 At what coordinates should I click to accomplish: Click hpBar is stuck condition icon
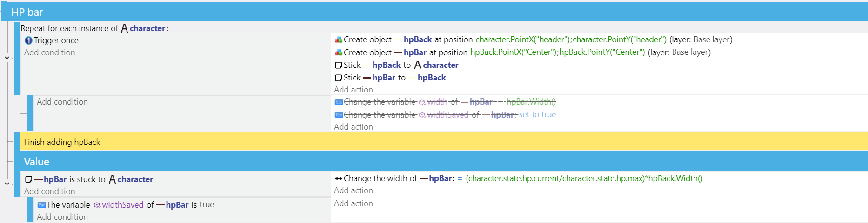28,179
